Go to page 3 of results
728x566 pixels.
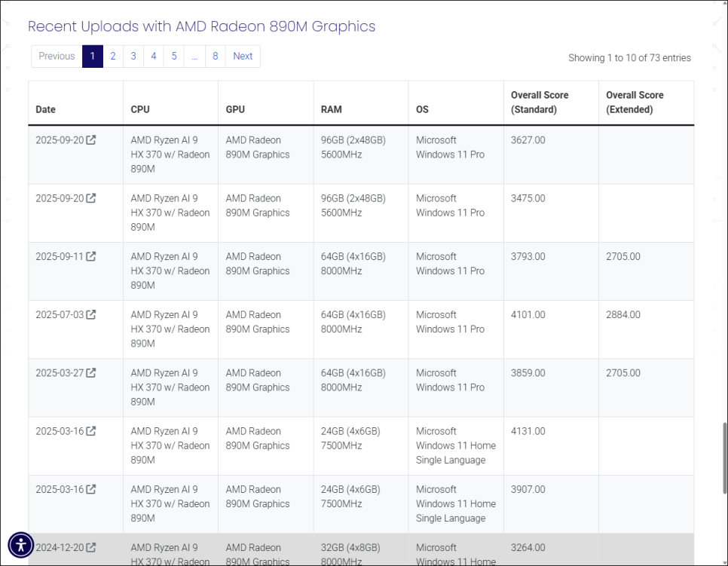133,57
